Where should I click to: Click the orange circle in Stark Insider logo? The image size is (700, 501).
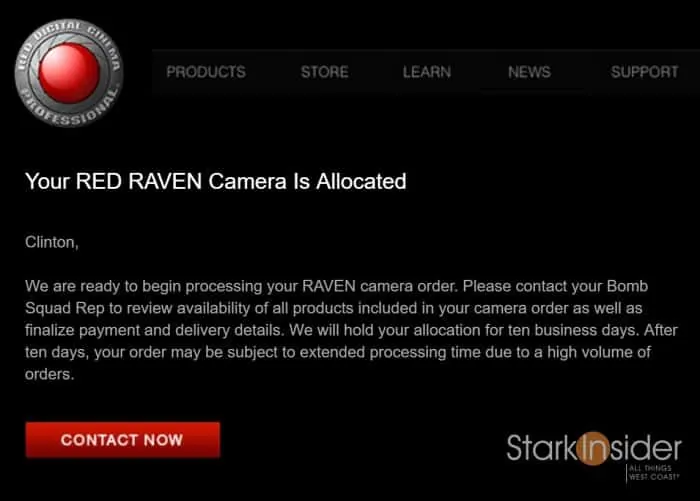(x=593, y=448)
